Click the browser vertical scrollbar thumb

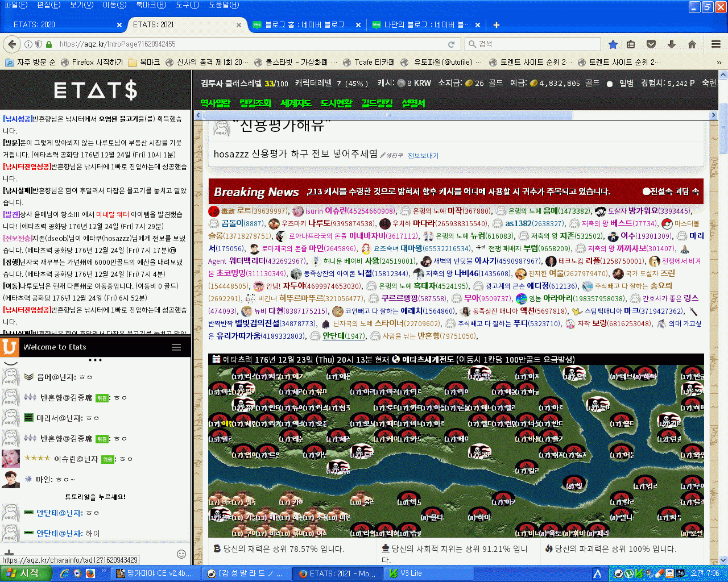tap(723, 128)
